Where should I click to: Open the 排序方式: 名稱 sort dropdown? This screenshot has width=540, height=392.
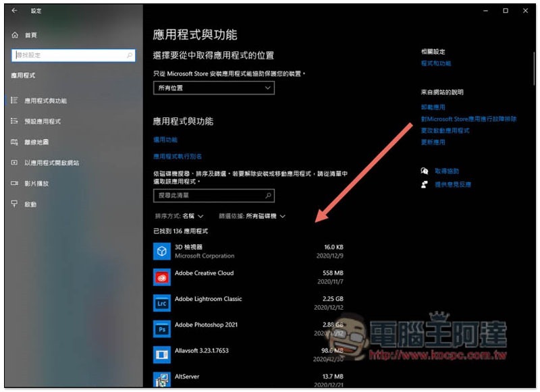(x=179, y=216)
